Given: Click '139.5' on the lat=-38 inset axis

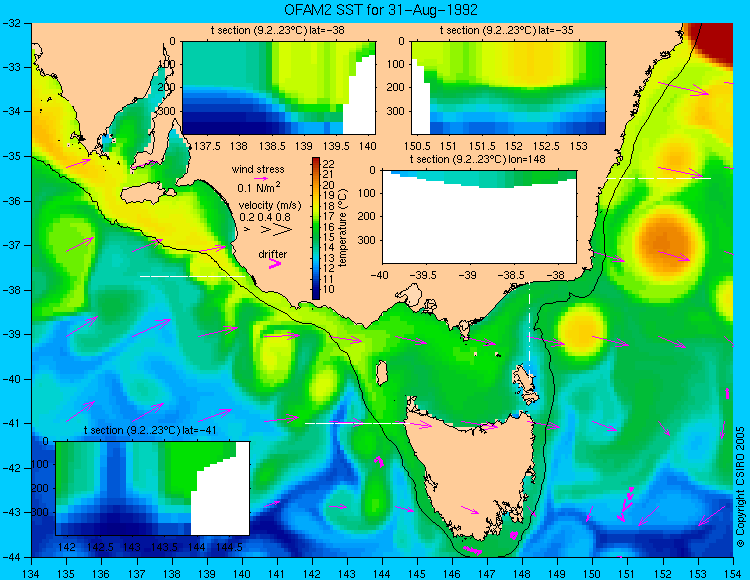Looking at the screenshot, I should (x=337, y=146).
